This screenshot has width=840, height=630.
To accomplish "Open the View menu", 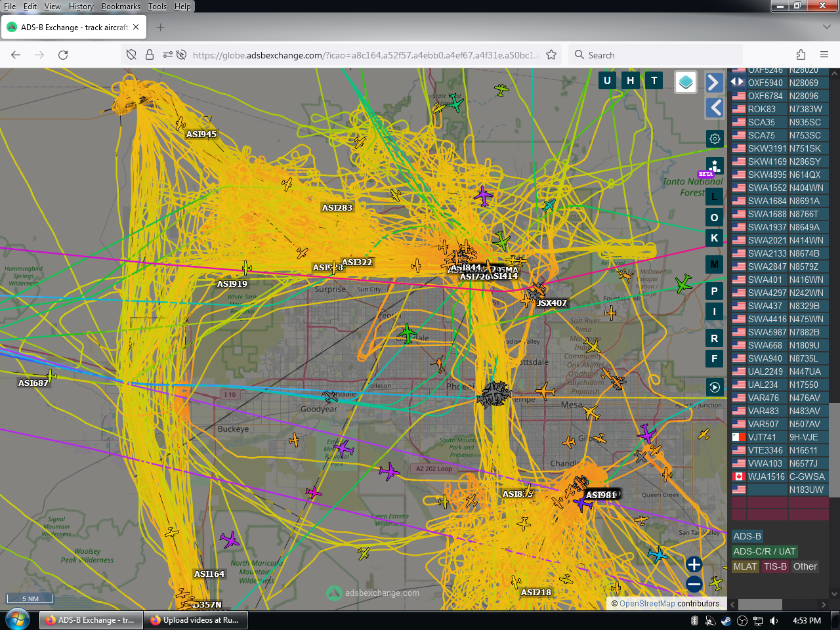I will pos(52,7).
